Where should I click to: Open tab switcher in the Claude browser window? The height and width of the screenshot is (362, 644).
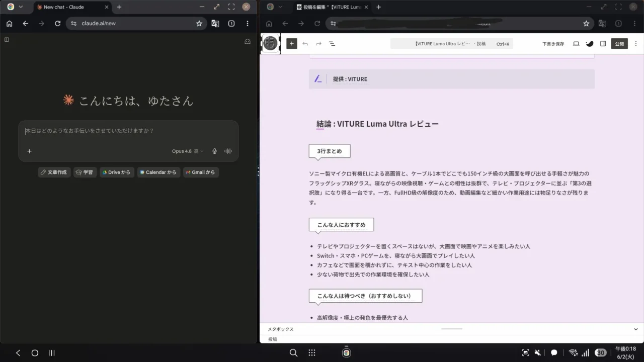coord(231,23)
